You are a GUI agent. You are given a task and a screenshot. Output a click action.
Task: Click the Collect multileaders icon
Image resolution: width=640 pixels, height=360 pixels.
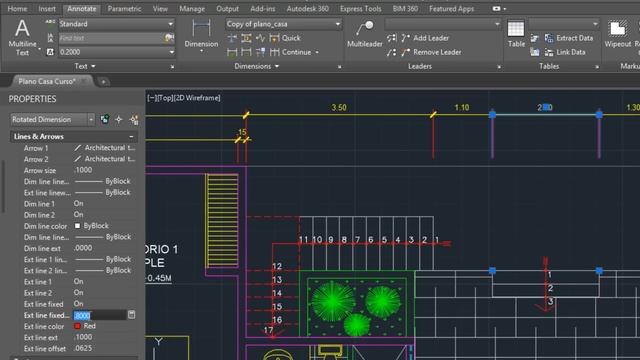391,52
